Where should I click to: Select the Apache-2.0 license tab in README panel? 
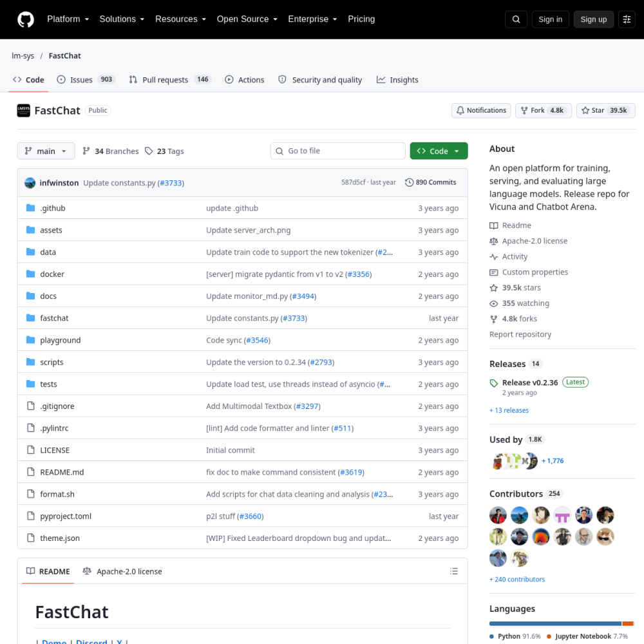click(122, 571)
